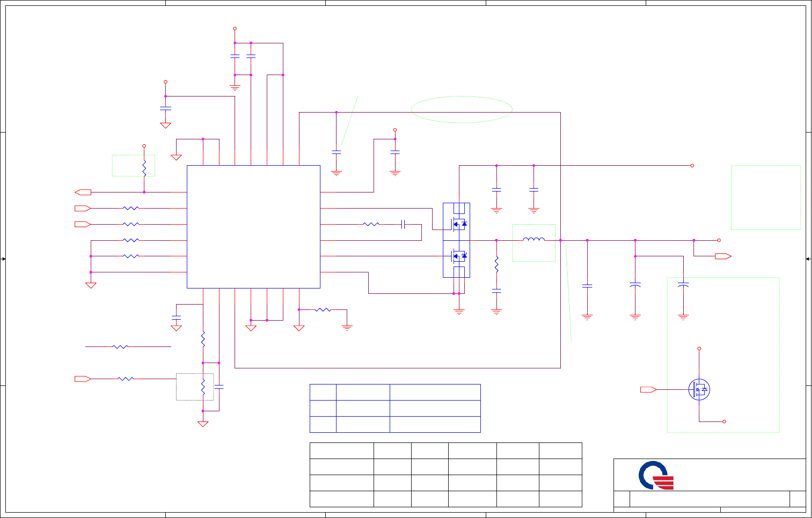Image resolution: width=812 pixels, height=518 pixels.
Task: Select the resistor below the IC leading to earth ground
Action: 323,309
